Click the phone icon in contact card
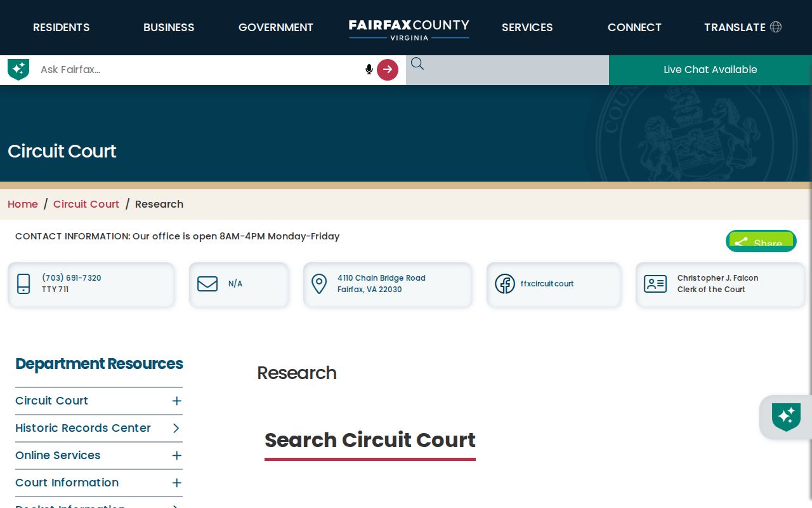The height and width of the screenshot is (508, 812). click(23, 284)
